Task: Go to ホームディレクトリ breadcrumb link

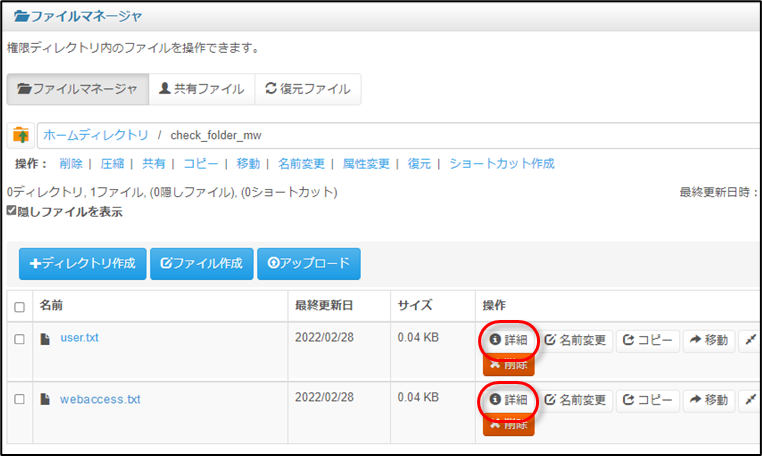Action: pos(96,135)
